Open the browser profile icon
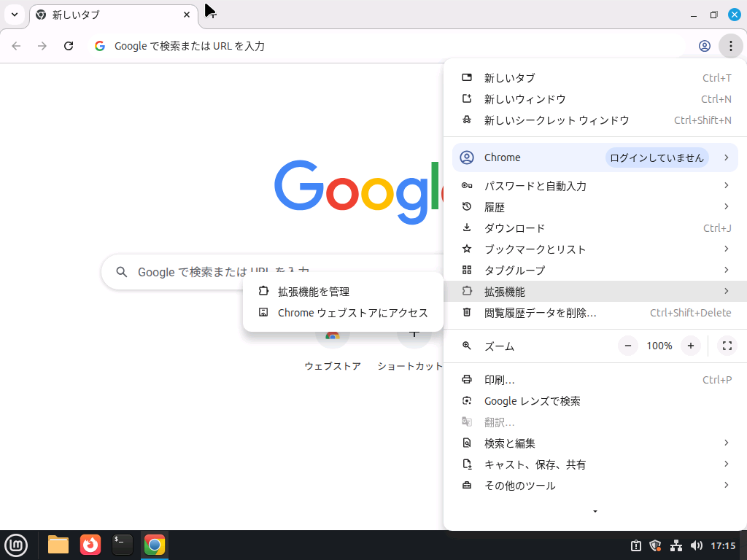This screenshot has width=747, height=560. (x=705, y=45)
